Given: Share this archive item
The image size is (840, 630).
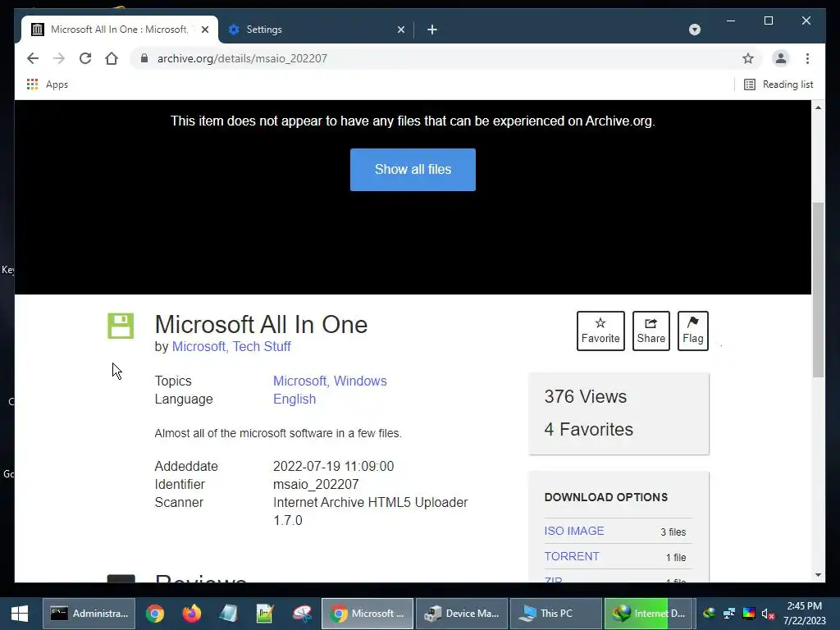Looking at the screenshot, I should point(651,331).
